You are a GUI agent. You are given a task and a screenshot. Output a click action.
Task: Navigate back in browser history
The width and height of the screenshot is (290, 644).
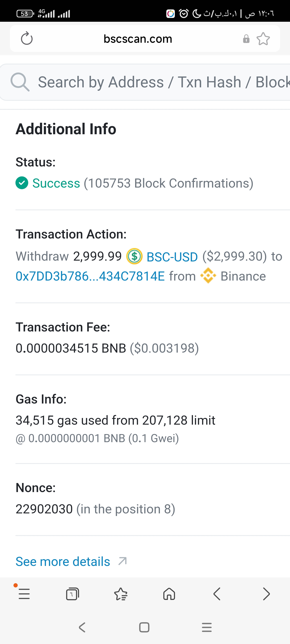pyautogui.click(x=217, y=594)
